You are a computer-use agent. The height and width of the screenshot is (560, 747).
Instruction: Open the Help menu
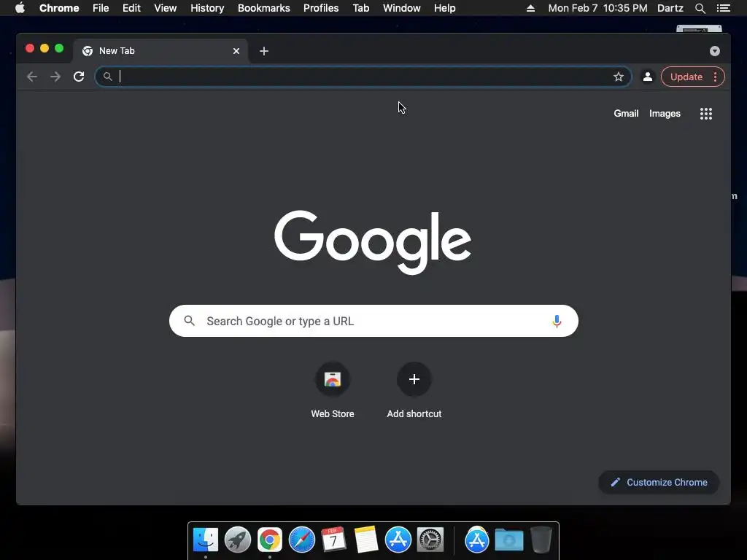pyautogui.click(x=444, y=8)
